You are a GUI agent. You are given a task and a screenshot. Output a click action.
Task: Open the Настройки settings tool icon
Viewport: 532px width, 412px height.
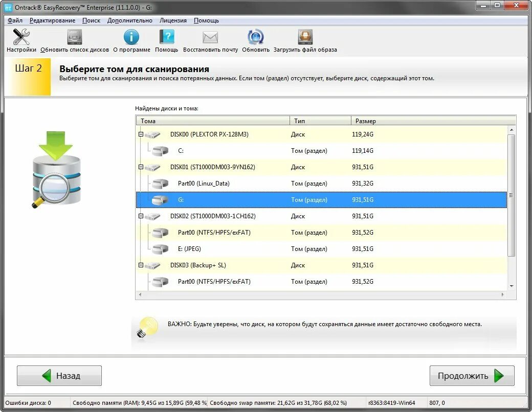(21, 37)
